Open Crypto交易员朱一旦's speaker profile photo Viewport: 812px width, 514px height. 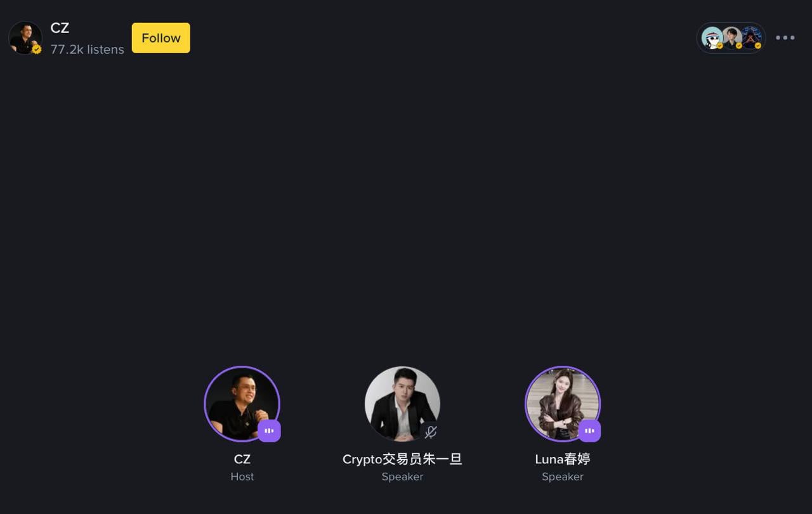402,404
